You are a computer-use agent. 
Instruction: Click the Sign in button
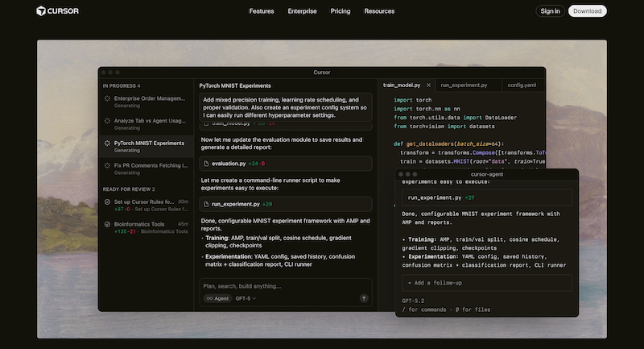(550, 11)
